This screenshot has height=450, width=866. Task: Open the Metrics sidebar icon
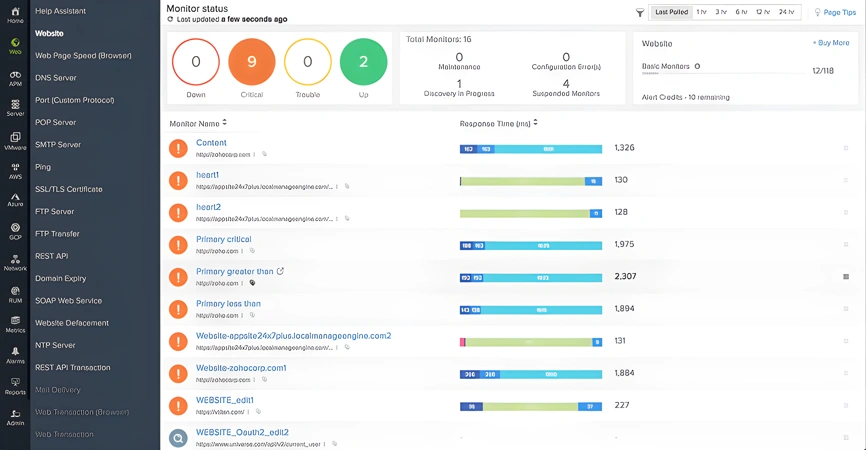point(15,321)
